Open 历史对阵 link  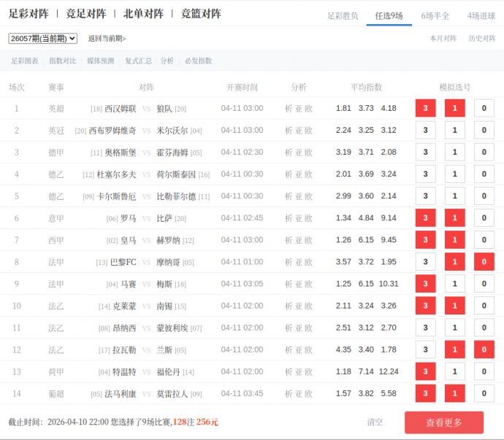pyautogui.click(x=482, y=39)
